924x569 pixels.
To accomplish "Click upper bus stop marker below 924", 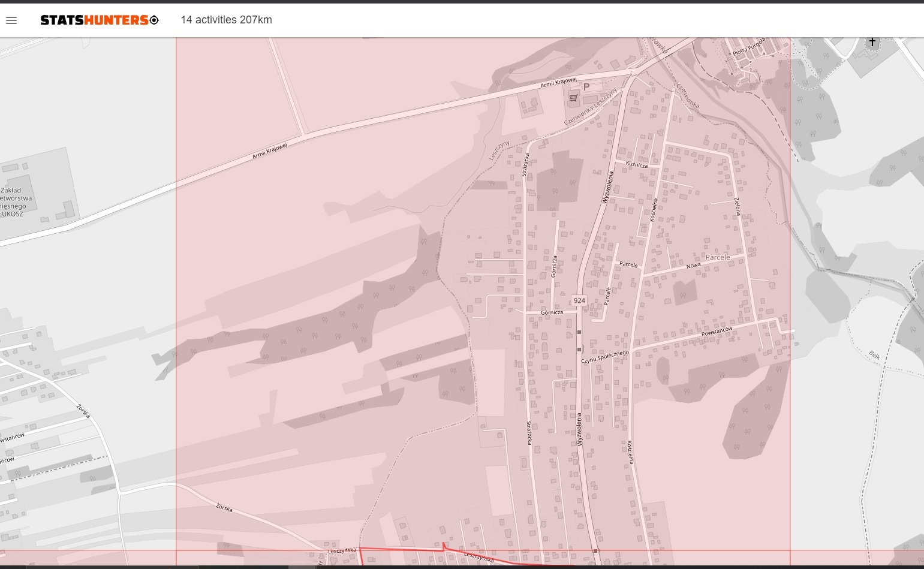I will (579, 332).
